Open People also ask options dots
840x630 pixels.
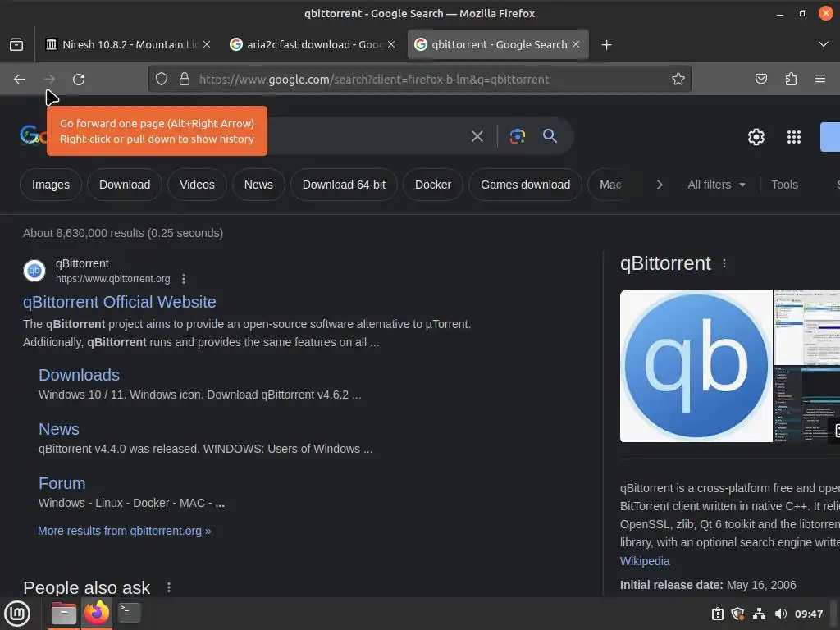[x=169, y=587]
